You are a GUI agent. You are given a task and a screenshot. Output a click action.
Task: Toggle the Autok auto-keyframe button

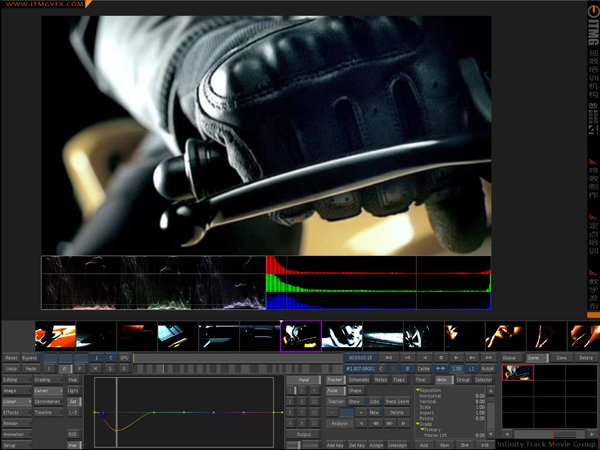[x=488, y=368]
